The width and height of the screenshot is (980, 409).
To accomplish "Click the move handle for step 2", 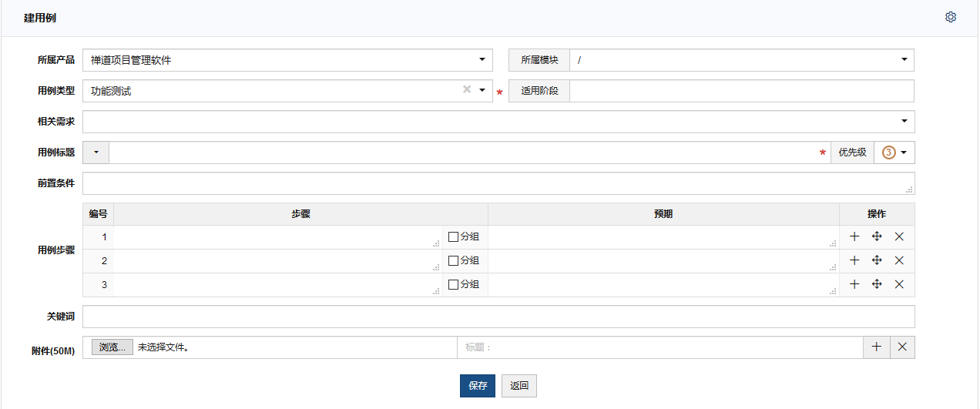I will click(877, 261).
